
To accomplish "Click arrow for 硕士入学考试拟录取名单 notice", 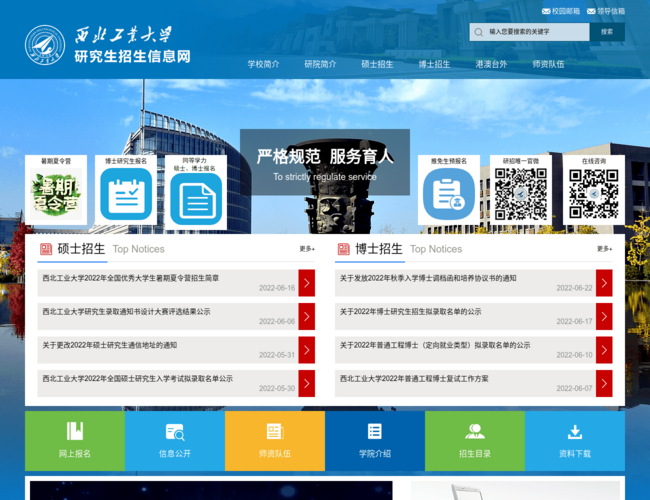I will [307, 383].
